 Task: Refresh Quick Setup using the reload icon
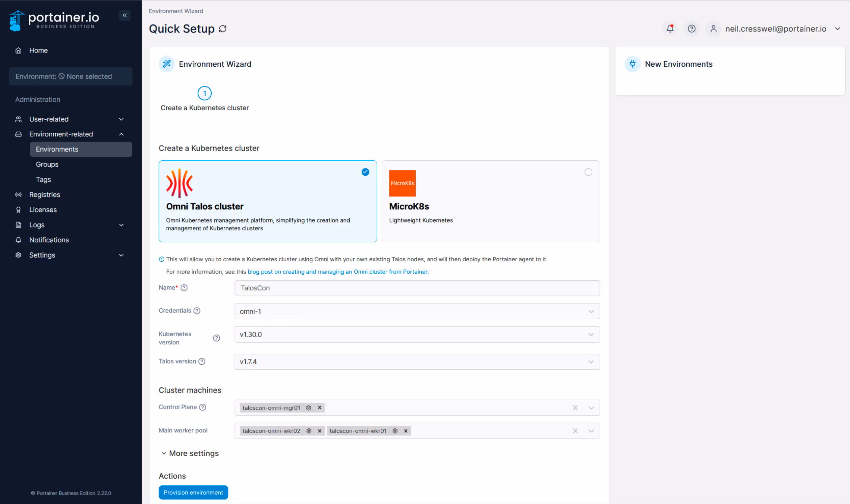click(223, 29)
